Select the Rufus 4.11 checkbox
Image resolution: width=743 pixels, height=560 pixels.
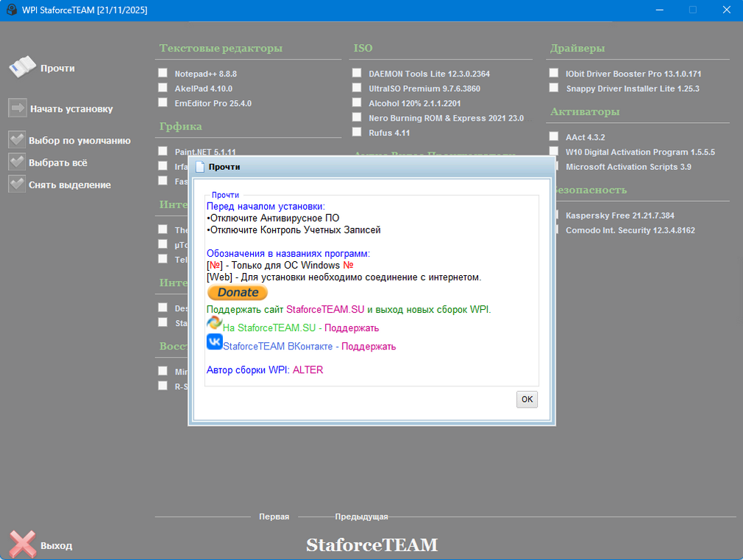[x=357, y=132]
